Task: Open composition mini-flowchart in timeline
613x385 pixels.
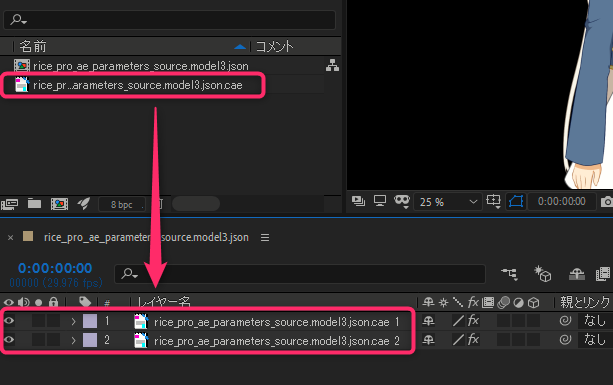Action: click(x=509, y=274)
